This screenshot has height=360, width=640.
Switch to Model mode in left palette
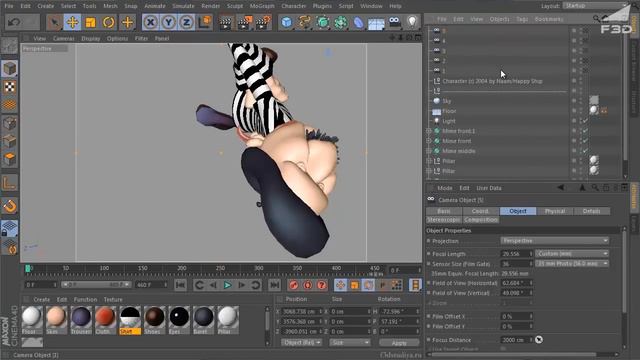[x=9, y=69]
